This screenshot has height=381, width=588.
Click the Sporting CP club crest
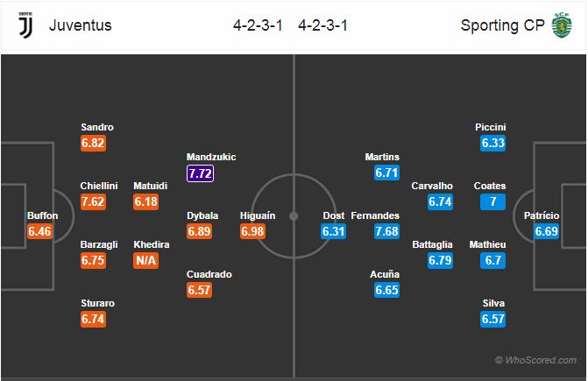[x=562, y=25]
